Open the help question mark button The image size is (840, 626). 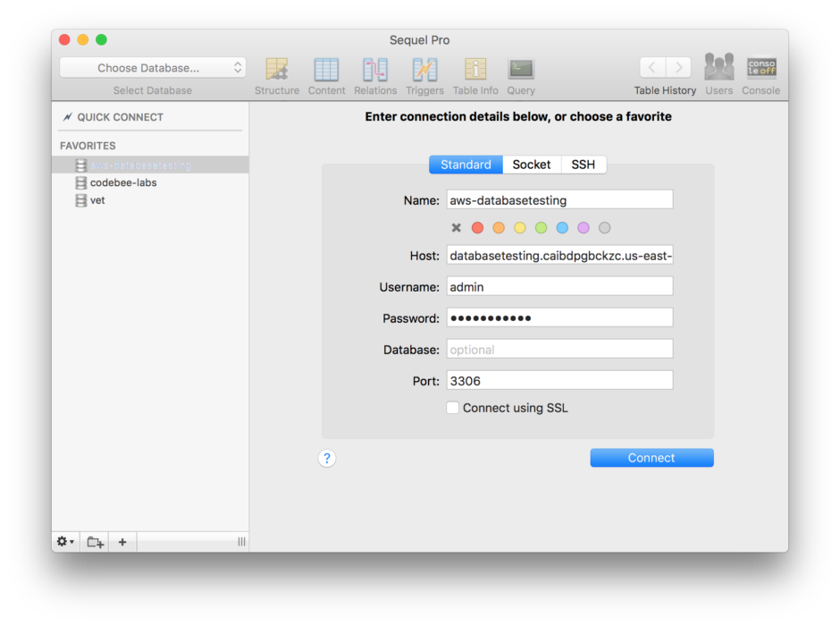(x=327, y=458)
